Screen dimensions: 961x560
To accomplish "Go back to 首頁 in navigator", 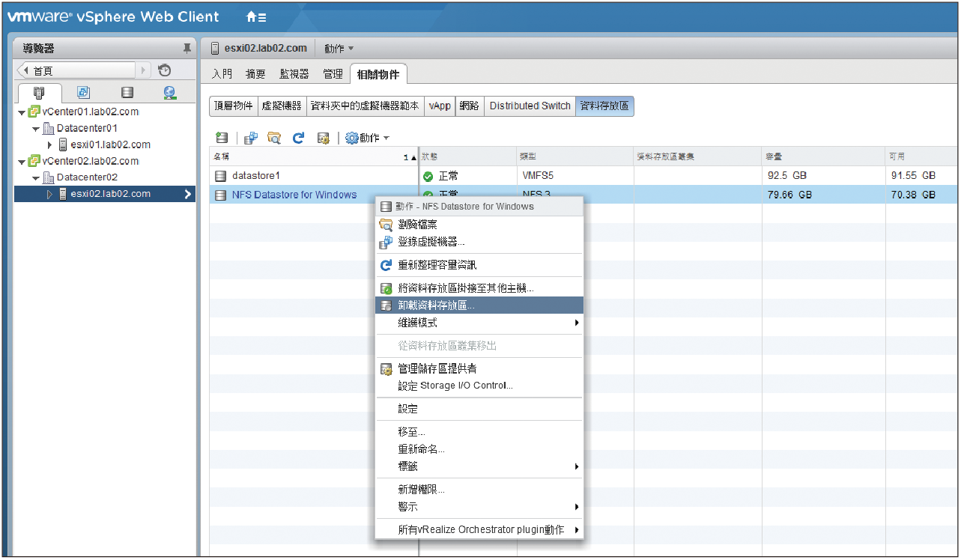I will point(76,71).
